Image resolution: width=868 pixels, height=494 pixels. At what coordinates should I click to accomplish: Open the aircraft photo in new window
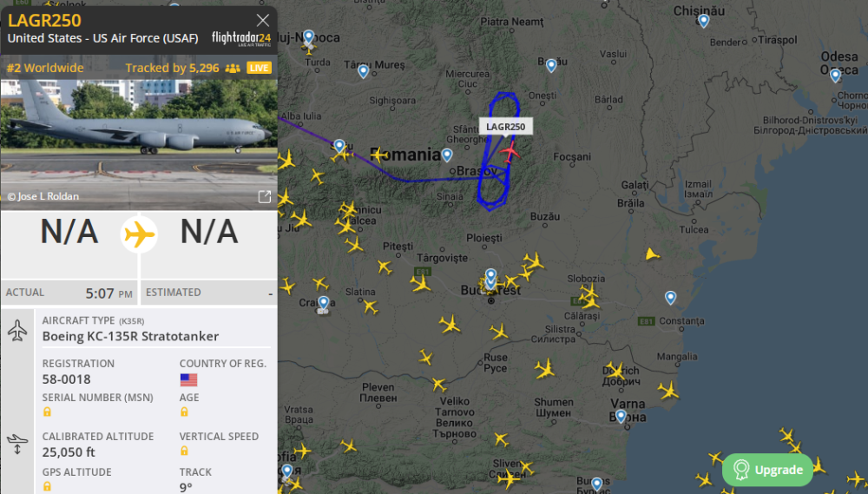(265, 196)
